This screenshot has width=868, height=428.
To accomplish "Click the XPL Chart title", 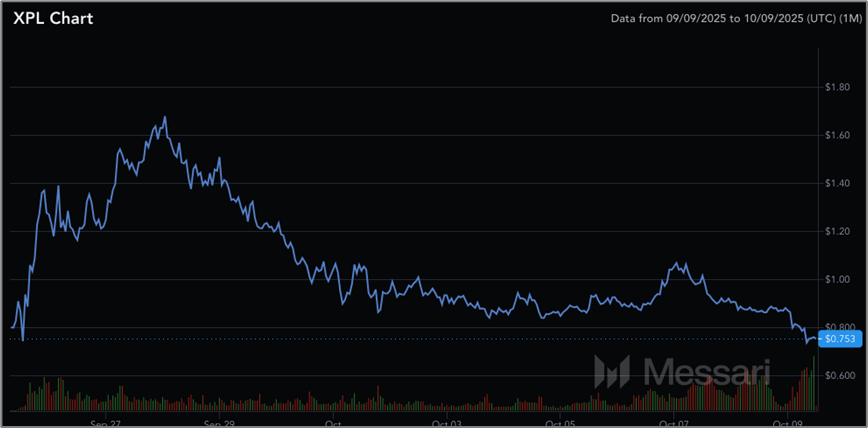I will tap(52, 18).
